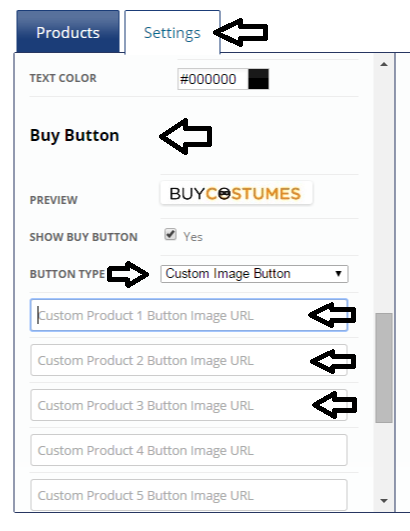Open the Settings tab
This screenshot has height=531, width=410.
click(x=172, y=33)
